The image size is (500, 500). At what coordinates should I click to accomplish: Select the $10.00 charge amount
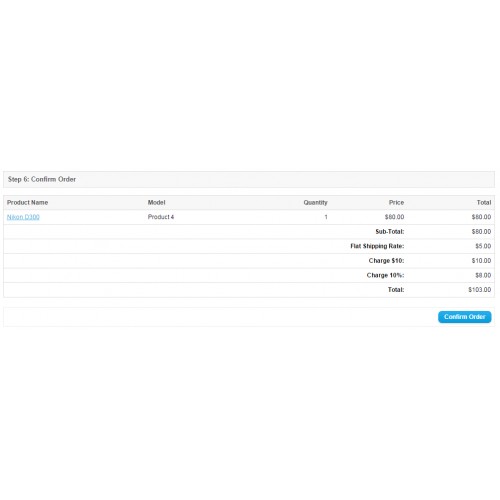pos(481,261)
